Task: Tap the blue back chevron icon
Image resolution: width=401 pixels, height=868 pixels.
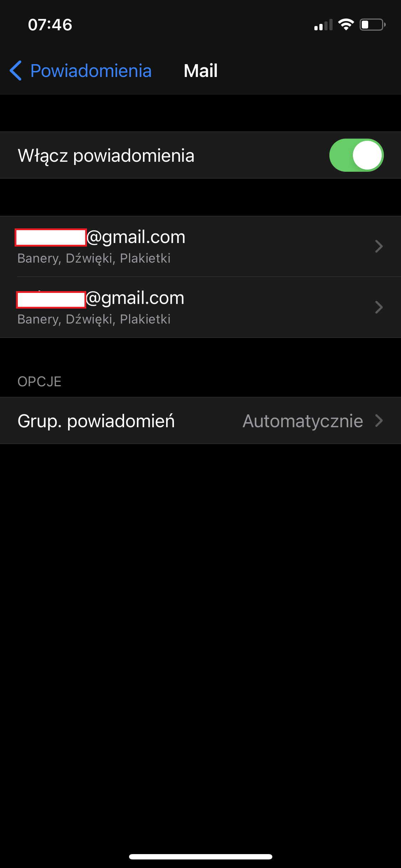Action: point(16,71)
